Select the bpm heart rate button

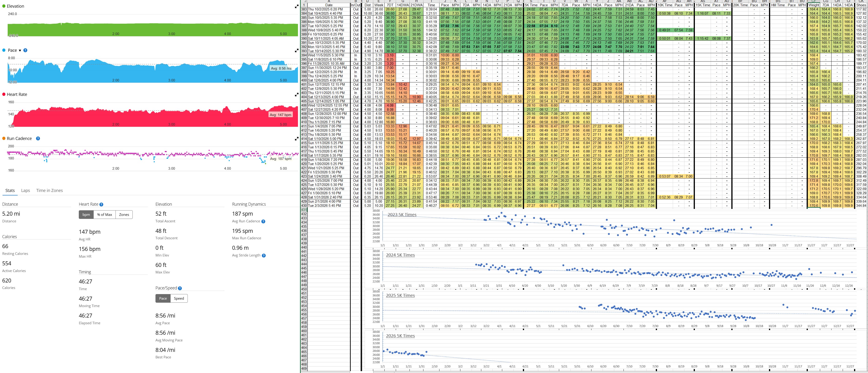[x=86, y=215]
